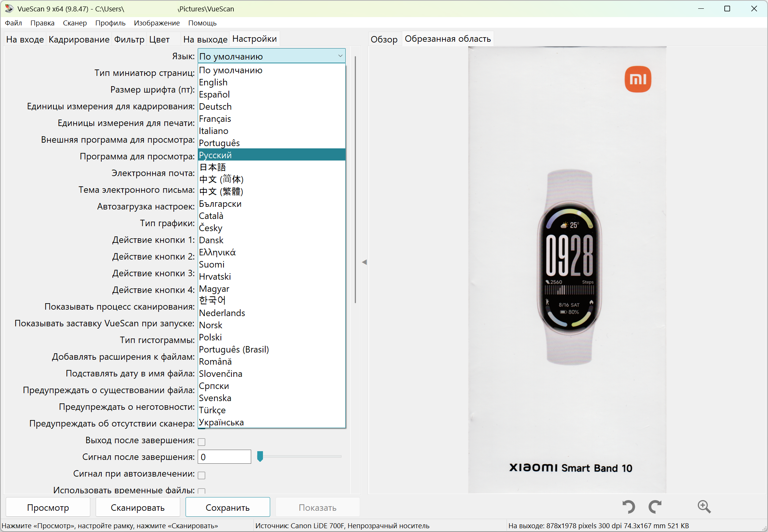Choose Română from the language list
The width and height of the screenshot is (768, 532).
pos(272,362)
